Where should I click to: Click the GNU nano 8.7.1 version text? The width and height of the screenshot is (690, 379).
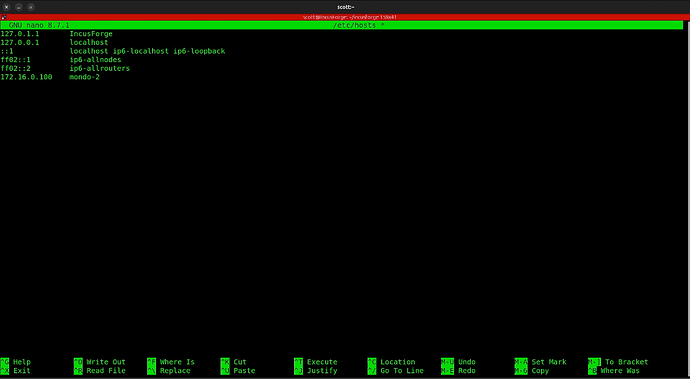click(x=39, y=26)
